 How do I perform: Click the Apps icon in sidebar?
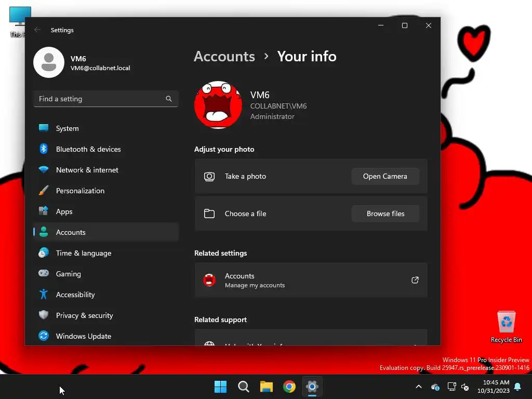pos(44,211)
